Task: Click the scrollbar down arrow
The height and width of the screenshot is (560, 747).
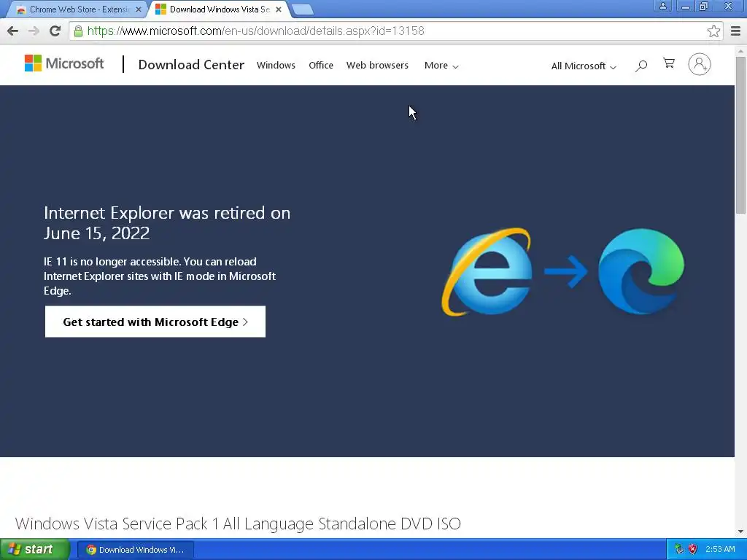Action: (x=741, y=532)
